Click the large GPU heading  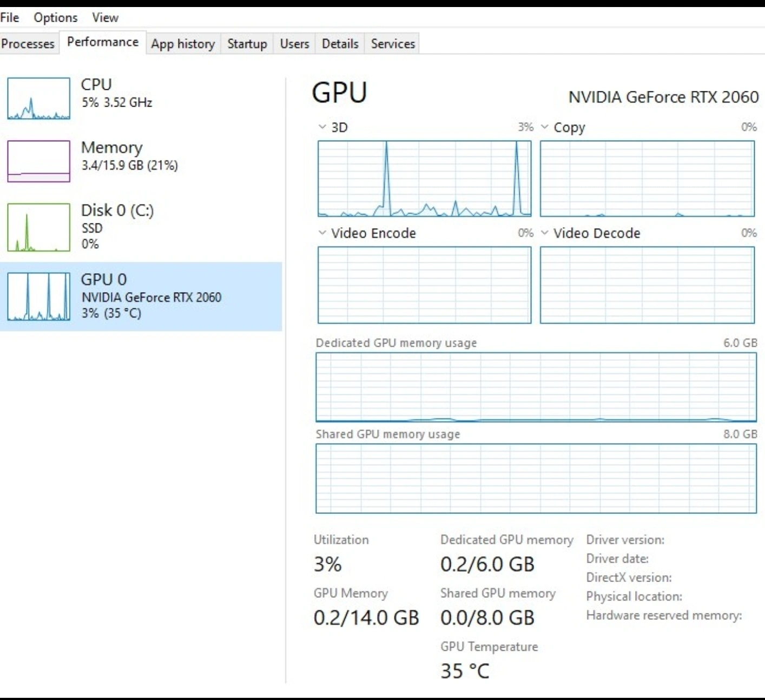339,92
